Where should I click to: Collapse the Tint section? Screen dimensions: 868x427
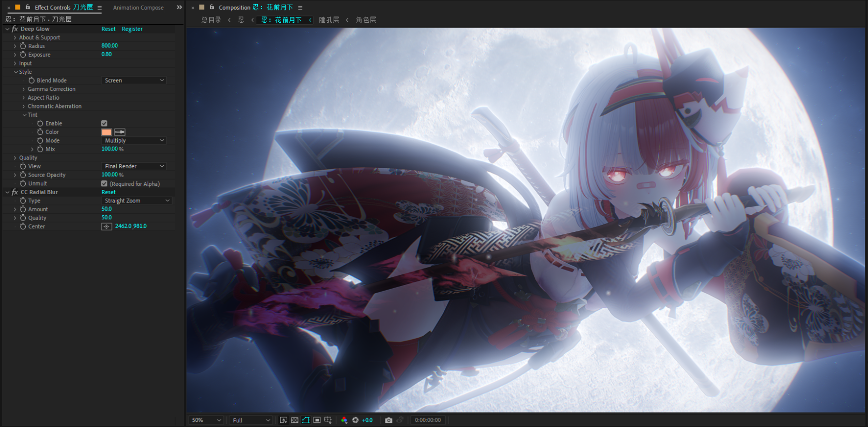coord(24,115)
